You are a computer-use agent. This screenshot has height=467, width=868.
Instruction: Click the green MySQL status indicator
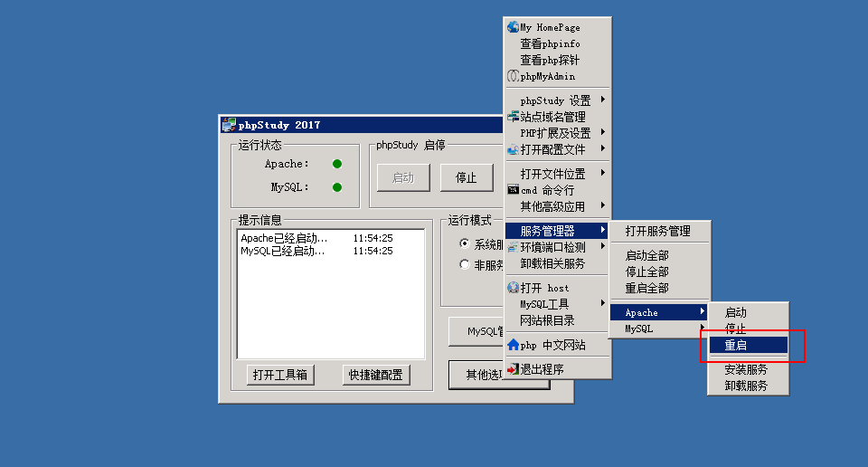337,187
